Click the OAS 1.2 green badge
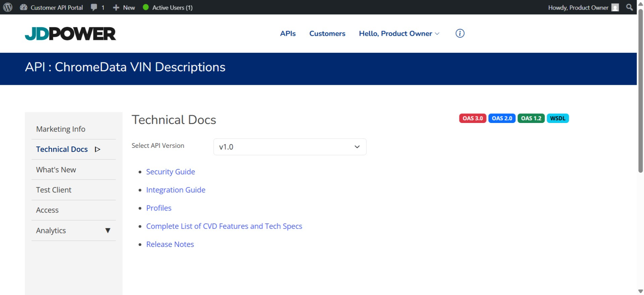 tap(531, 118)
